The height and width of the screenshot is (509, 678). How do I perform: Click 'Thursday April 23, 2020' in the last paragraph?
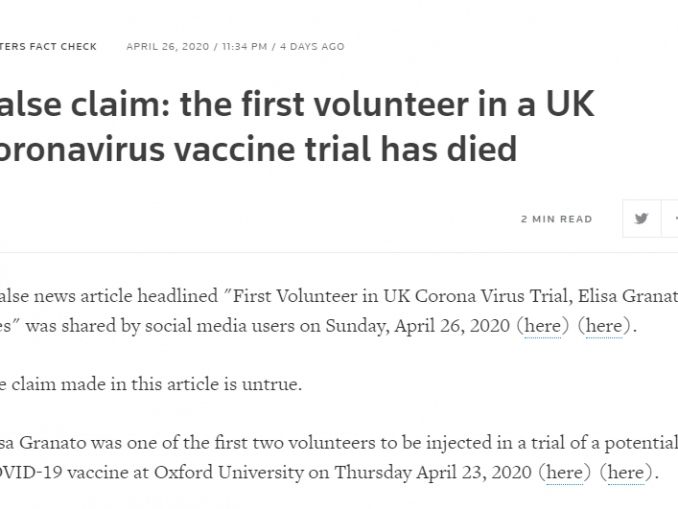point(433,472)
